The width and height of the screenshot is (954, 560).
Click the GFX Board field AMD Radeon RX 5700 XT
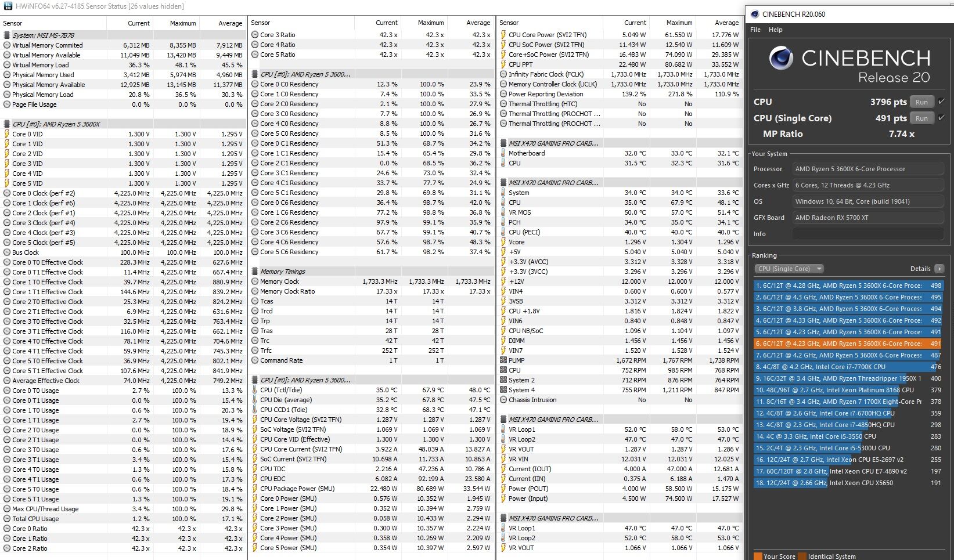click(x=868, y=218)
